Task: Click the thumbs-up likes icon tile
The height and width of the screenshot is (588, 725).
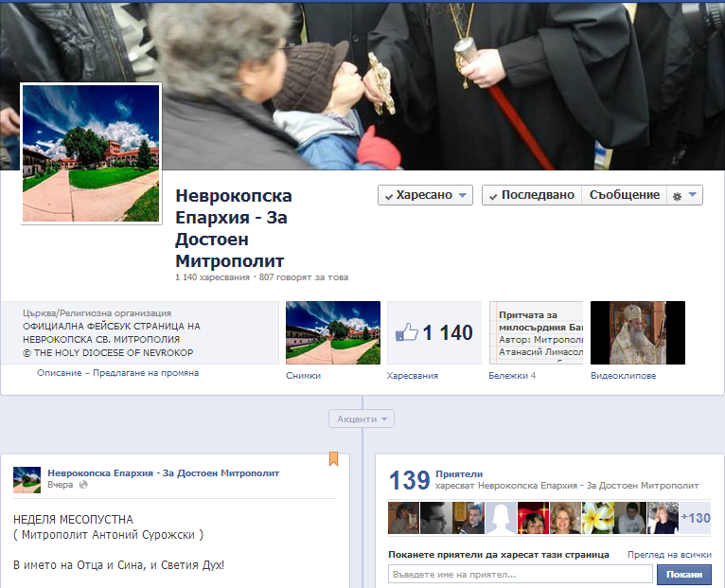Action: pos(434,332)
